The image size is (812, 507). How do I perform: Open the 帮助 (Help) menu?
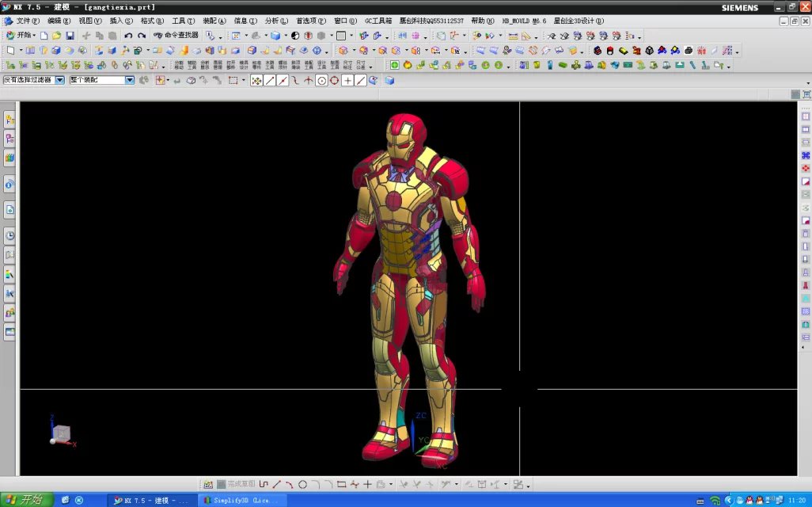[x=482, y=21]
